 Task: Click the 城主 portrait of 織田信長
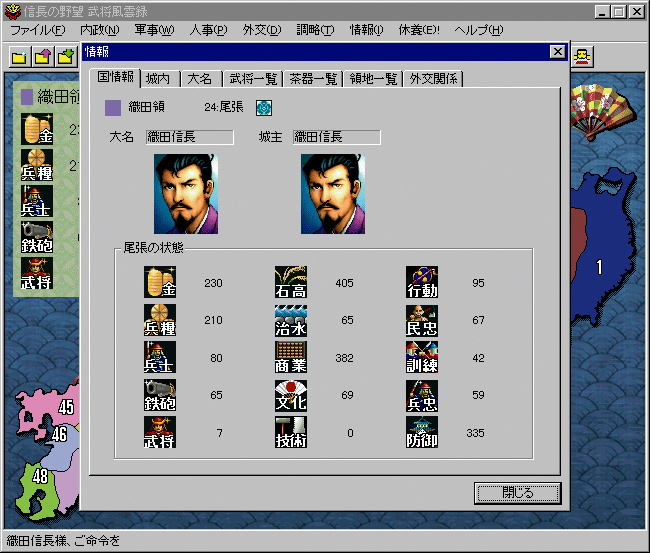[333, 194]
